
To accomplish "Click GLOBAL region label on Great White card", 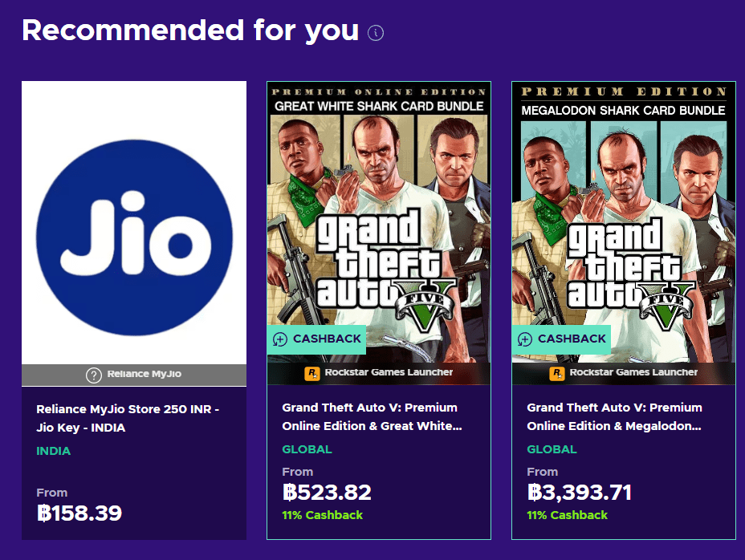I will 307,449.
